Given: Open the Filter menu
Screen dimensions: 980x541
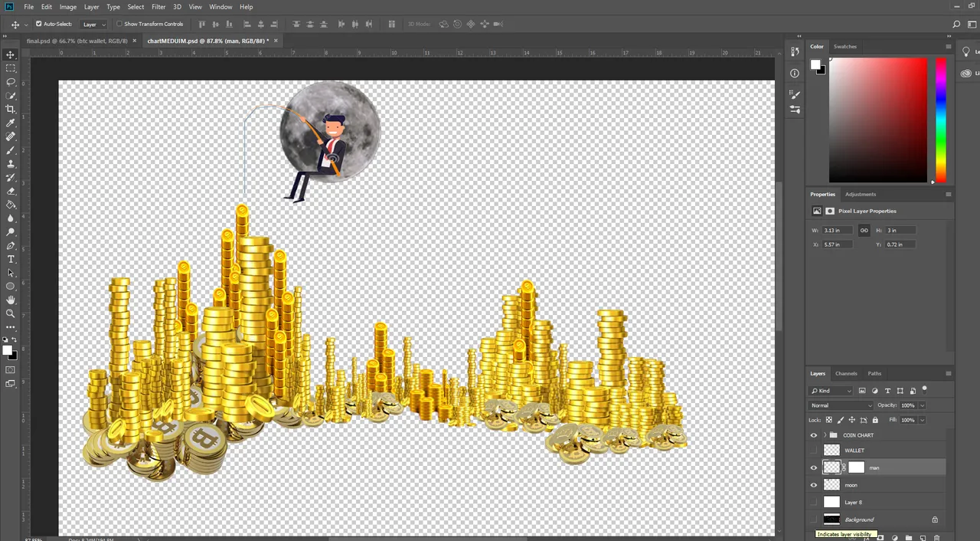Looking at the screenshot, I should pos(158,7).
